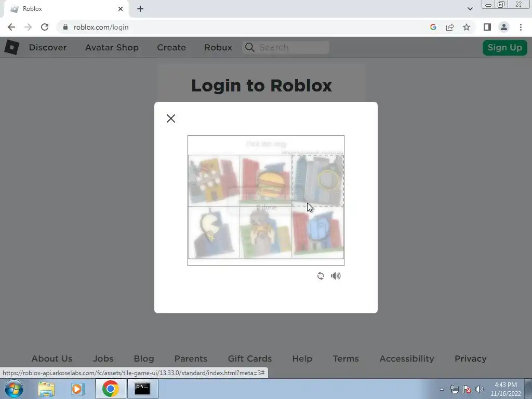
Task: Open the Action Center flag icon
Action: (467, 389)
